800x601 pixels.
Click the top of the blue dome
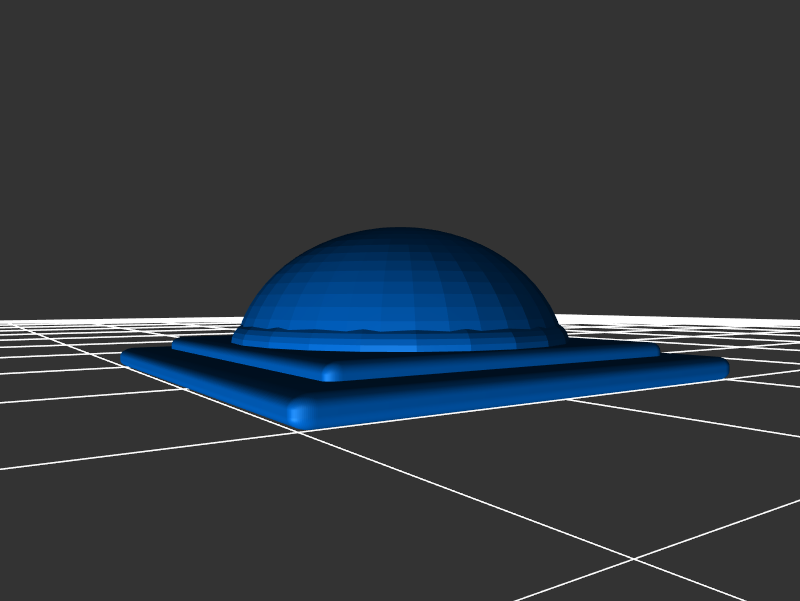400,234
